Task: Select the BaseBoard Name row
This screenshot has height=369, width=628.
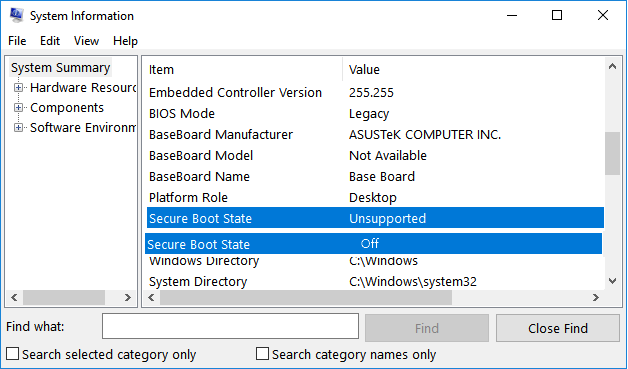Action: [x=375, y=177]
